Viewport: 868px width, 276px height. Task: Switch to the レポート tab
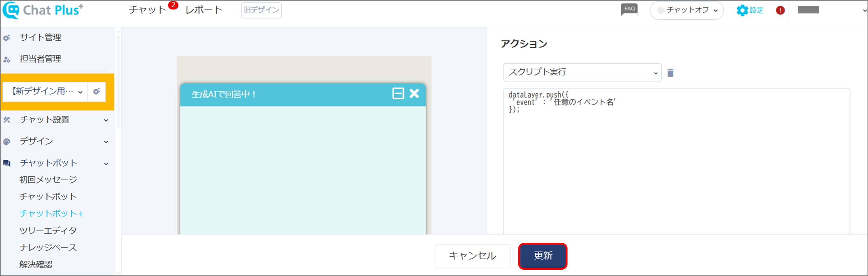(x=204, y=10)
